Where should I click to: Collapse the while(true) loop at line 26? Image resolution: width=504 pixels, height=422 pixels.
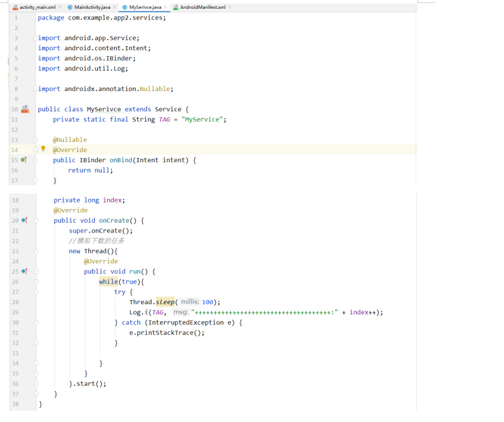click(x=36, y=282)
